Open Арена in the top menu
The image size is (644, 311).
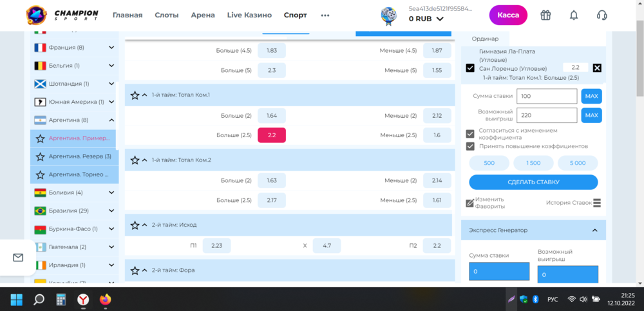point(203,15)
